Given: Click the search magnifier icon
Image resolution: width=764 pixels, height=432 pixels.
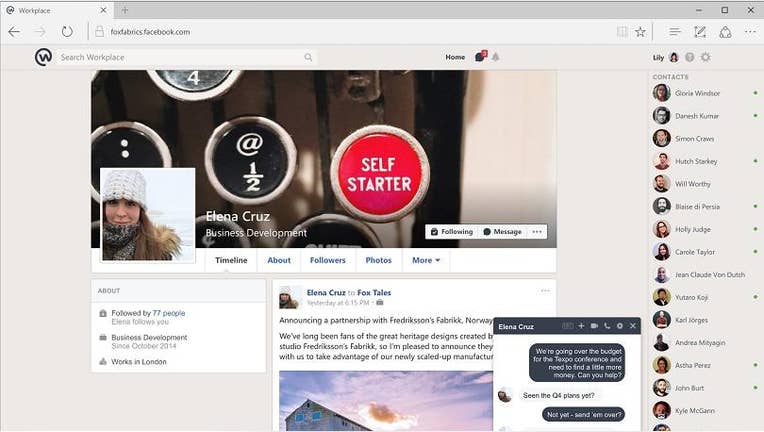Looking at the screenshot, I should pyautogui.click(x=308, y=57).
